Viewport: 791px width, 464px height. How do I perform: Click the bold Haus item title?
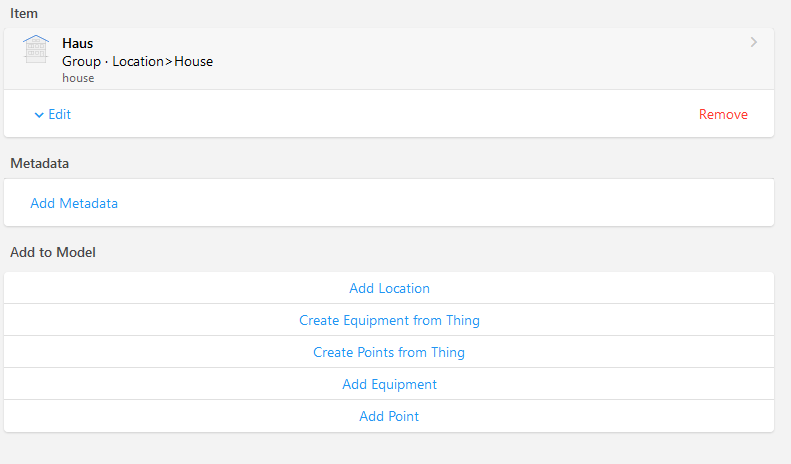tap(77, 44)
